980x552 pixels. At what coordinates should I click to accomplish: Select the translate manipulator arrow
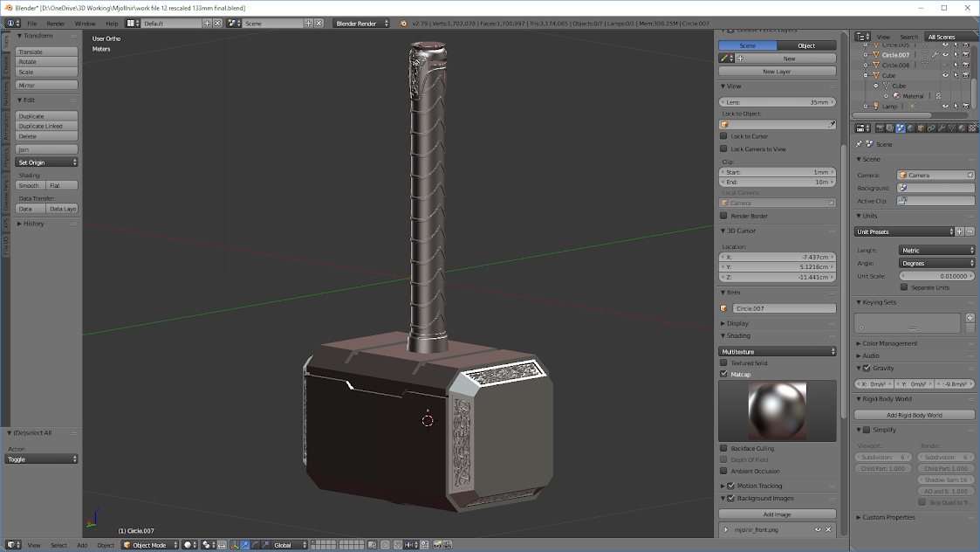coord(245,544)
